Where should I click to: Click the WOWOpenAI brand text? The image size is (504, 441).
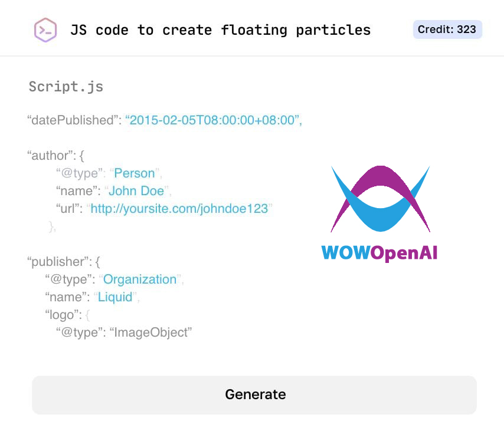point(379,253)
